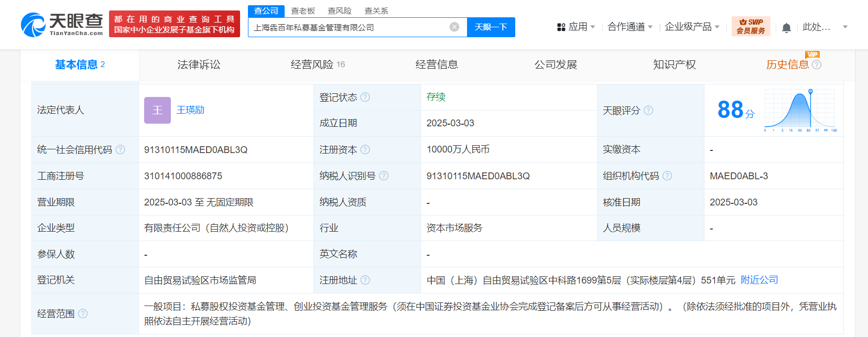Click the help icon beside 历史信息 tab

click(x=817, y=64)
